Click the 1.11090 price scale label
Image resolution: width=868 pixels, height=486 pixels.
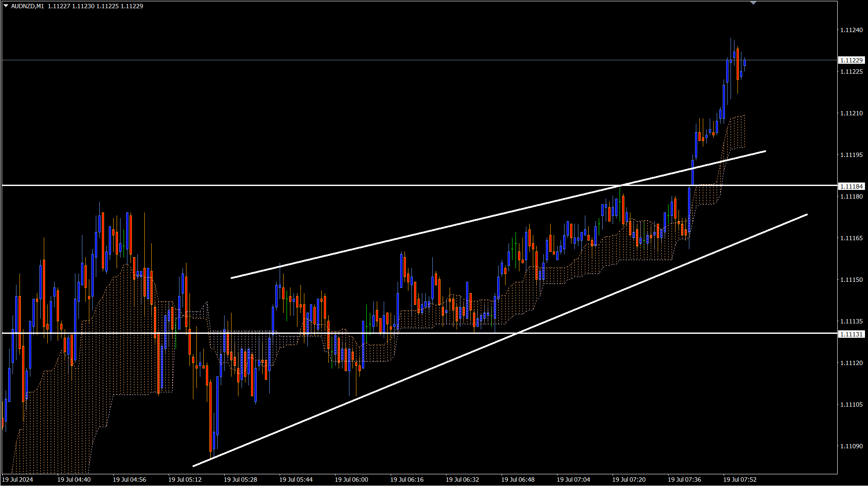tap(851, 446)
